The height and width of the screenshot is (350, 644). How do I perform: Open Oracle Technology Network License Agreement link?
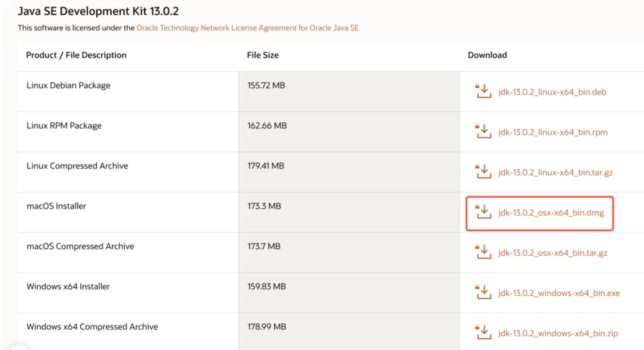coord(247,28)
